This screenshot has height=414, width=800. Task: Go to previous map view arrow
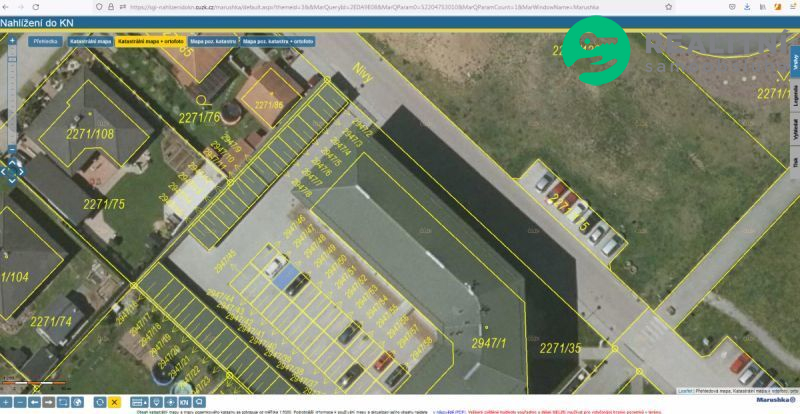tap(34, 402)
